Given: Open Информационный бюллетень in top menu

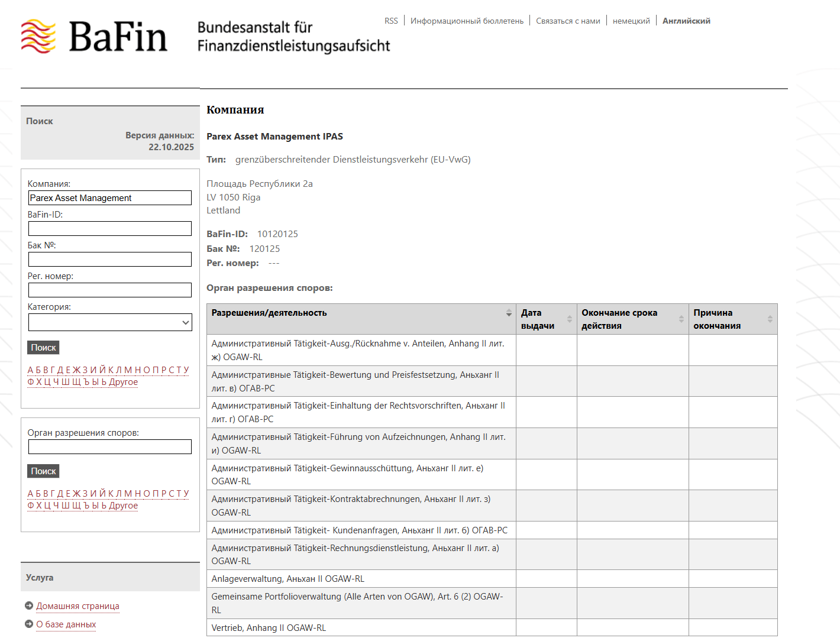Looking at the screenshot, I should point(467,21).
